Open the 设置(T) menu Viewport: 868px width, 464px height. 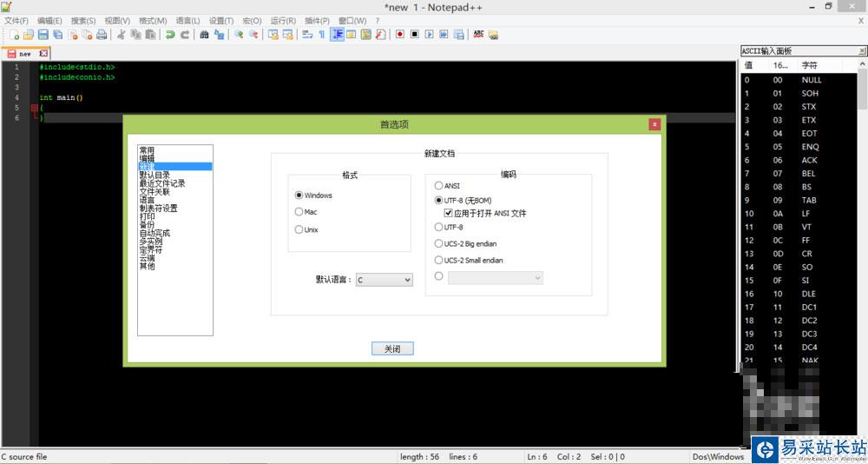[220, 21]
